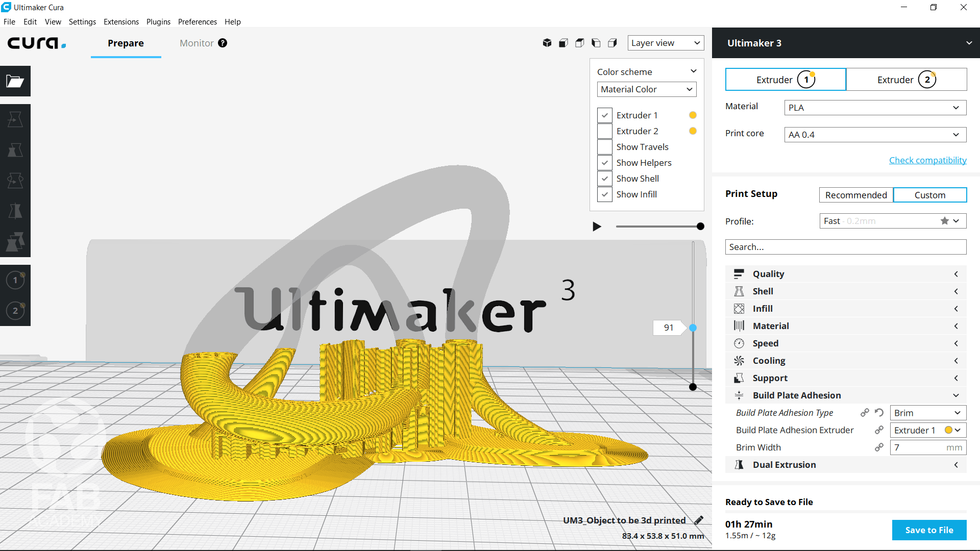980x551 pixels.
Task: Switch to the Monitor tab
Action: click(x=197, y=43)
